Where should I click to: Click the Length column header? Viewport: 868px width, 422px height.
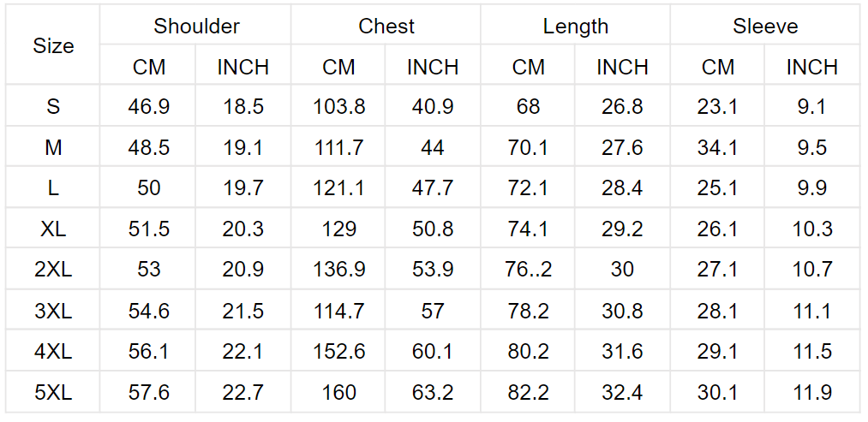[575, 26]
